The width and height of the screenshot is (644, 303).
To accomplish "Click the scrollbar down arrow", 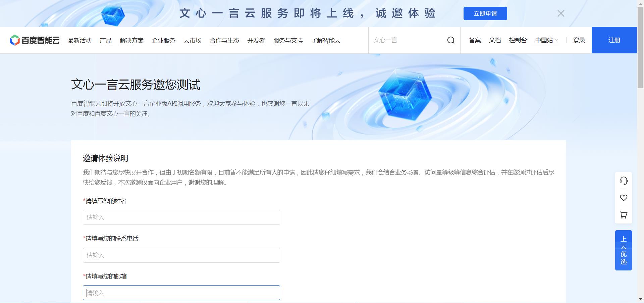I will (x=641, y=299).
